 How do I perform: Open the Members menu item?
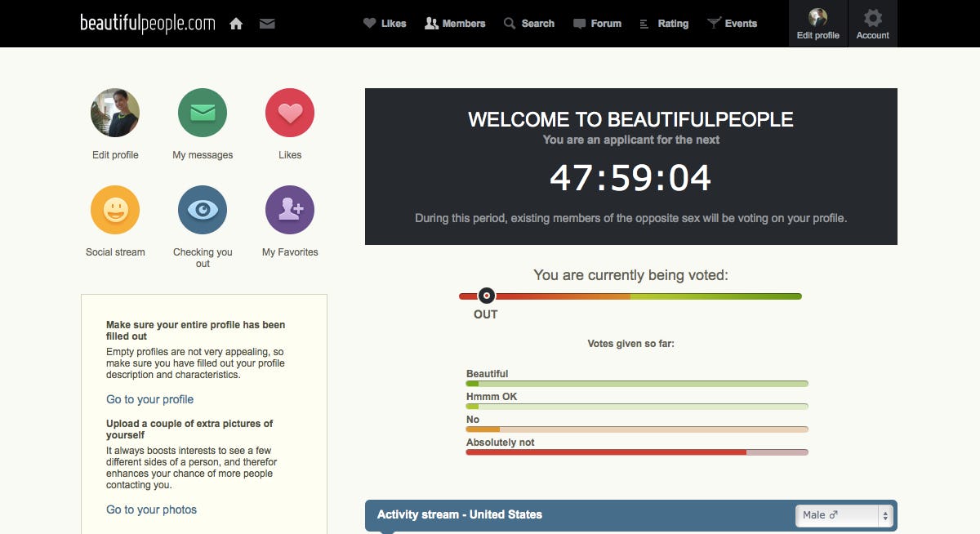tap(455, 24)
